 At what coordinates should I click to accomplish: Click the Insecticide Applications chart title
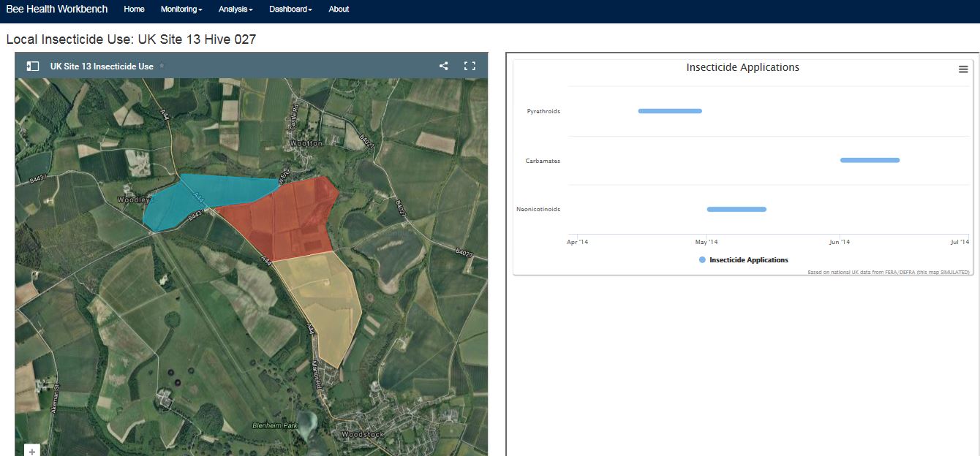click(742, 67)
